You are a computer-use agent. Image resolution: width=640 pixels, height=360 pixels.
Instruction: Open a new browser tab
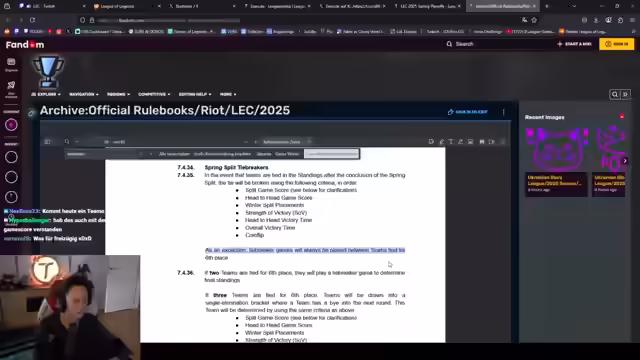(547, 6)
